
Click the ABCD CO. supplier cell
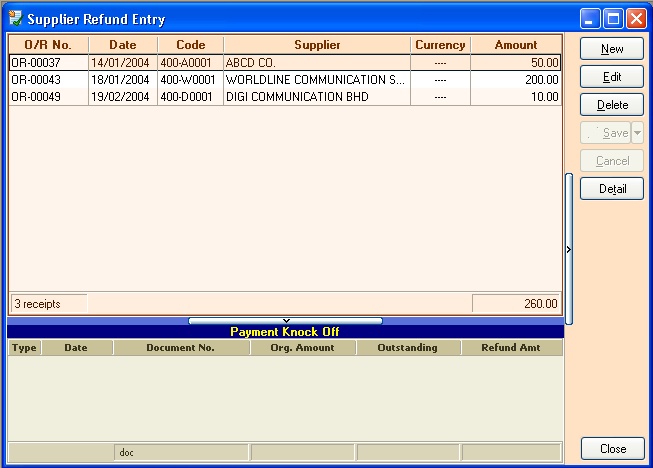[x=317, y=62]
